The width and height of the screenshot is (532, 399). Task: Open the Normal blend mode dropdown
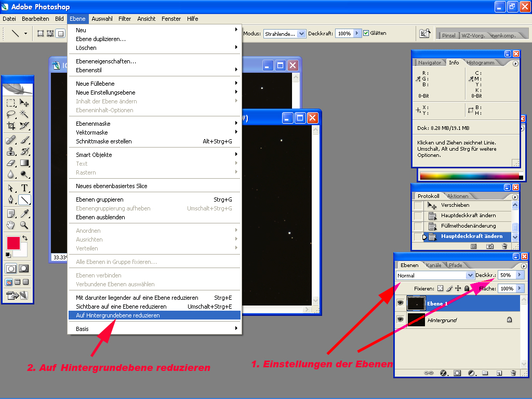click(x=470, y=275)
